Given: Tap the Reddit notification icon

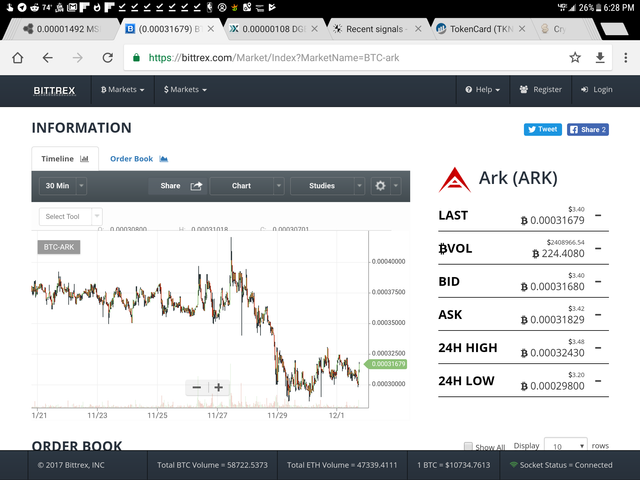Looking at the screenshot, I should point(34,7).
